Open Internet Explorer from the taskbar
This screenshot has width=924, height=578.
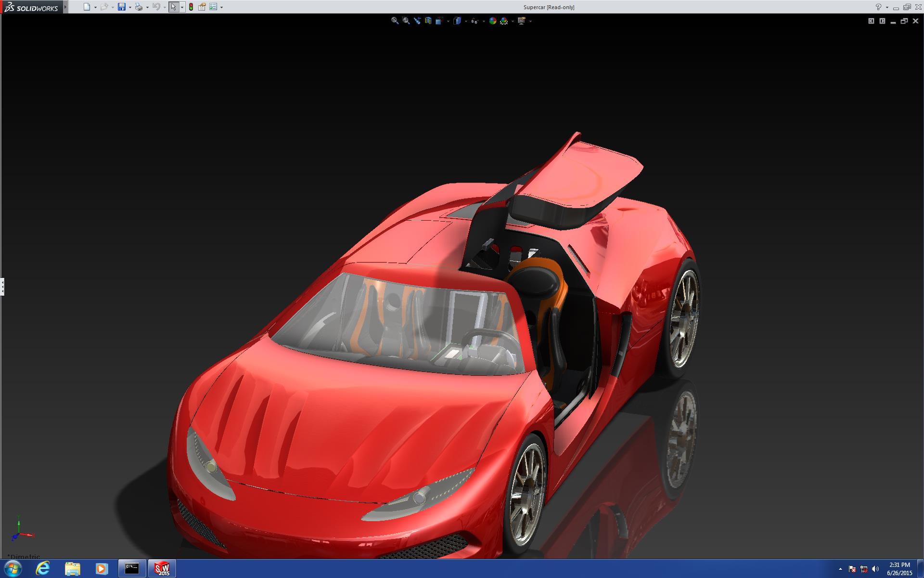coord(42,568)
